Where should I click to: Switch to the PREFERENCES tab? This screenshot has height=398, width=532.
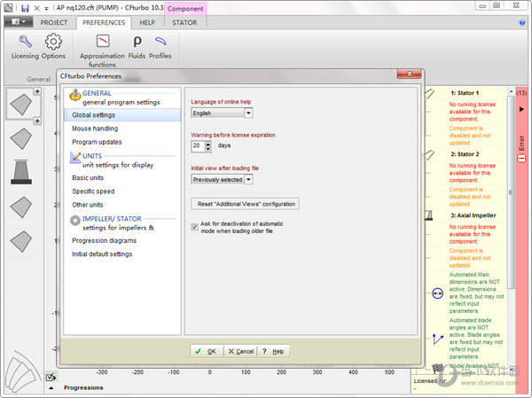[x=104, y=23]
